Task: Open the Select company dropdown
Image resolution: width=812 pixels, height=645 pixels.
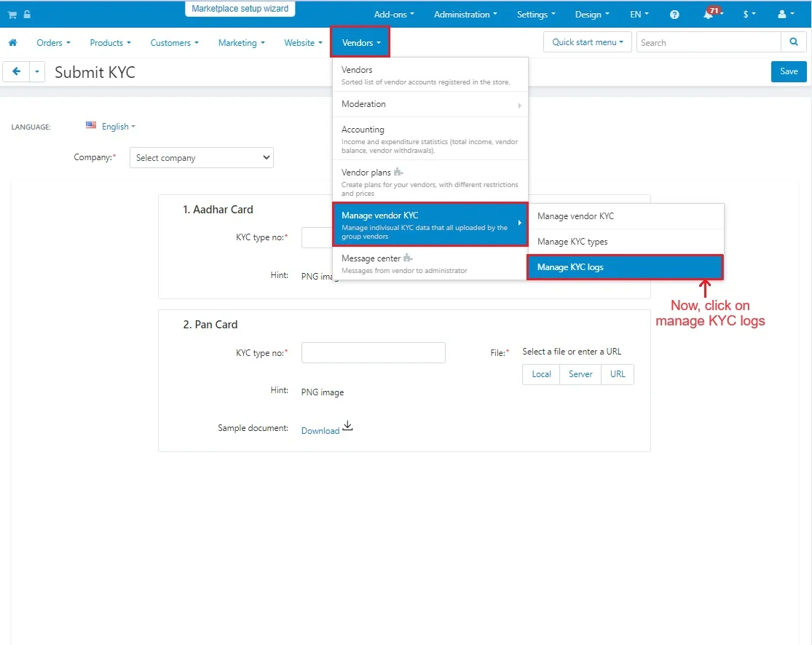Action: coord(201,158)
